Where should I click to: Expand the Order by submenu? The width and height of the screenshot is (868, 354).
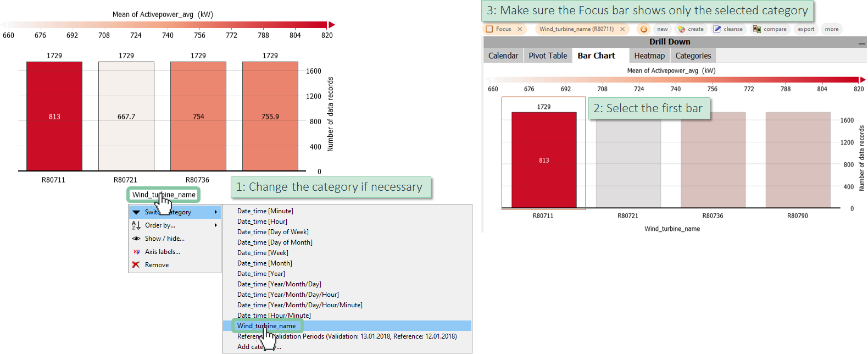pos(175,225)
